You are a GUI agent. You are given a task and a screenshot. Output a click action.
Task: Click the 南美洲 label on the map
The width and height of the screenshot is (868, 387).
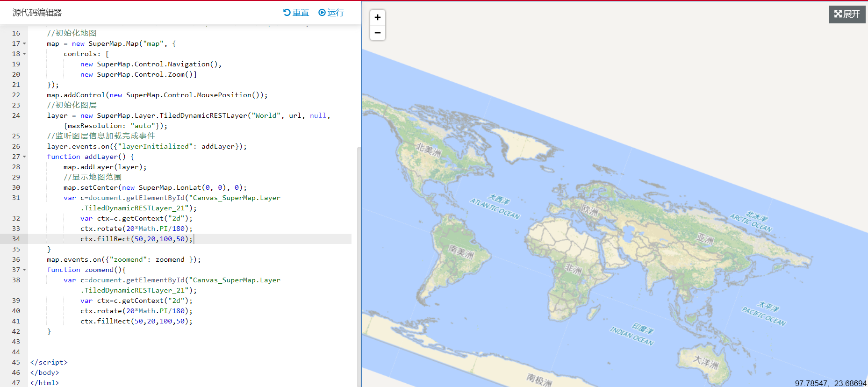click(x=461, y=252)
